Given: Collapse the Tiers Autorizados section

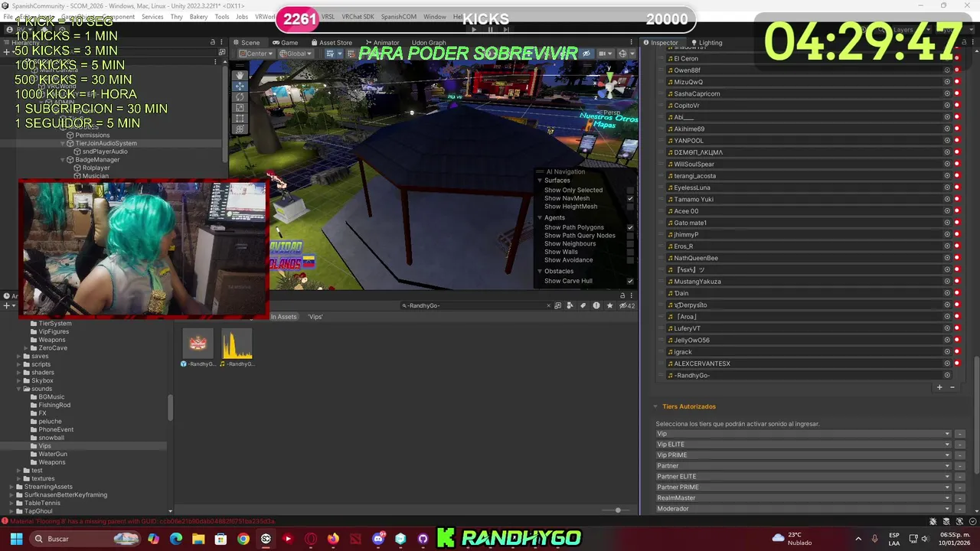Looking at the screenshot, I should click(x=655, y=406).
